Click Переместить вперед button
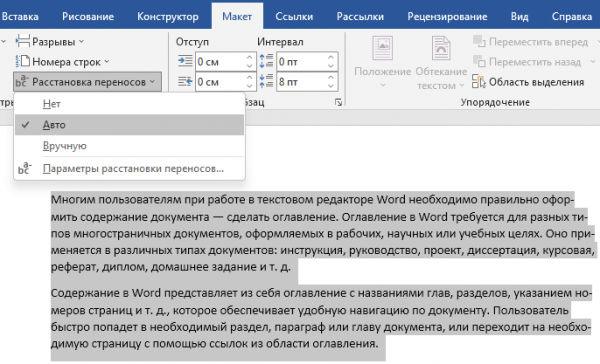 (531, 41)
